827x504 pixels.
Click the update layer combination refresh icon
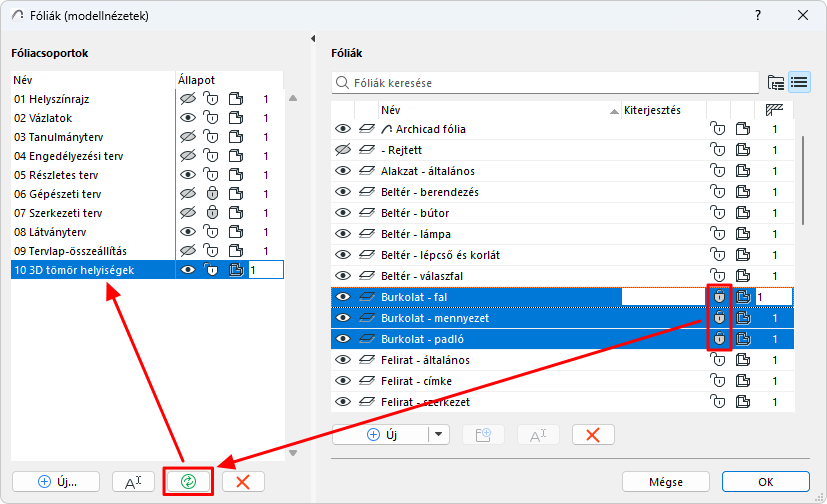click(187, 481)
